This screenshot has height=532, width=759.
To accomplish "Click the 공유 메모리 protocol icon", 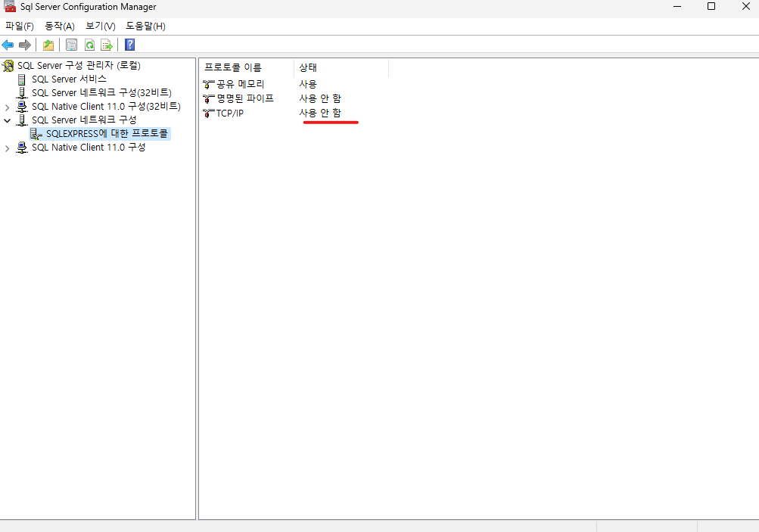I will pyautogui.click(x=209, y=85).
